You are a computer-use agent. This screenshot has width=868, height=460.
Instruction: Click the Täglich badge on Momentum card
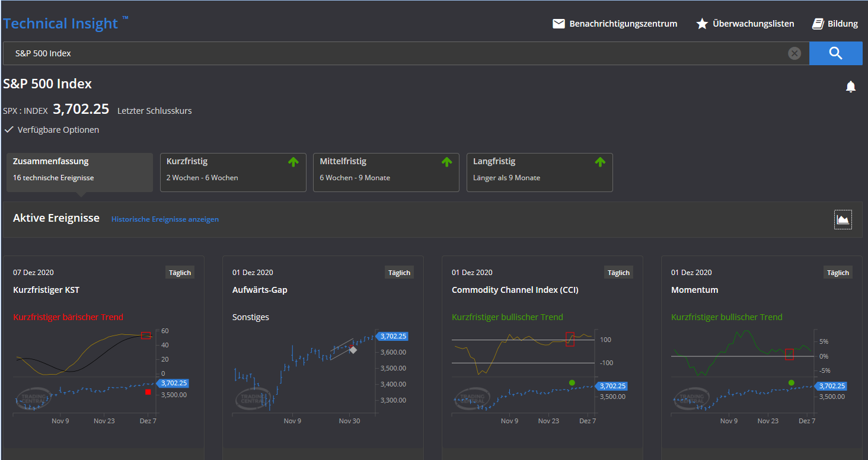pos(838,273)
